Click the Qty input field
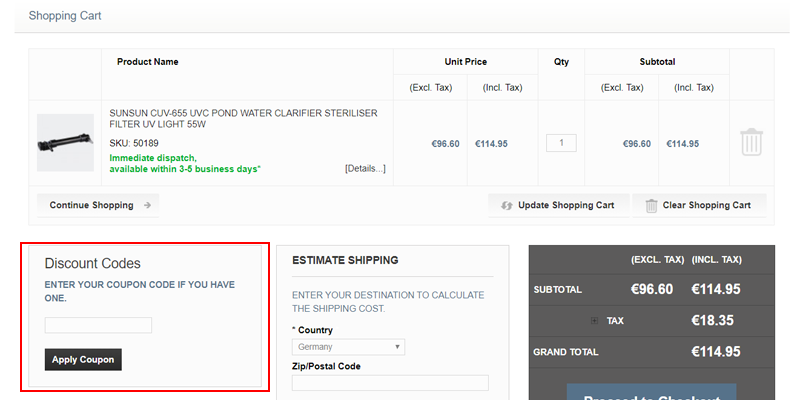 561,143
